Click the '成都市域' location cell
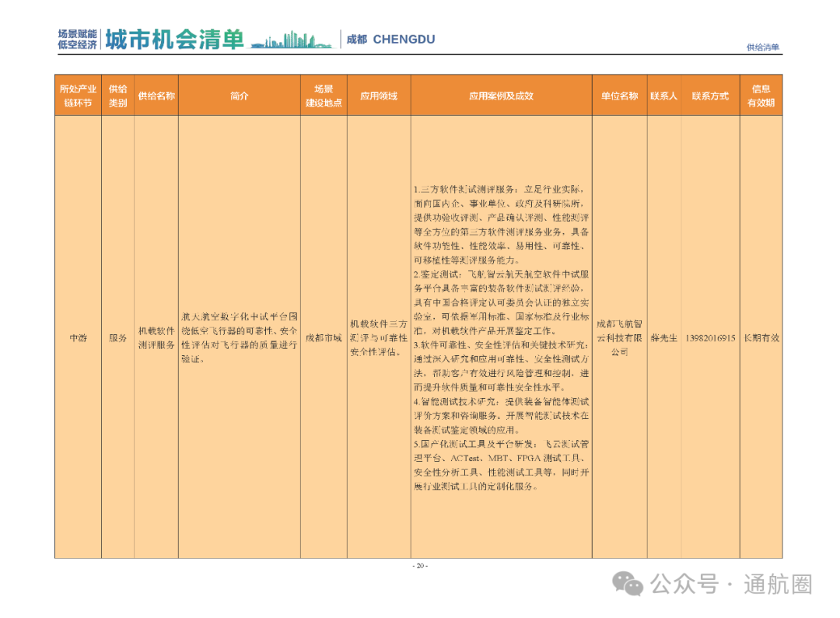Image resolution: width=840 pixels, height=618 pixels. [x=324, y=338]
